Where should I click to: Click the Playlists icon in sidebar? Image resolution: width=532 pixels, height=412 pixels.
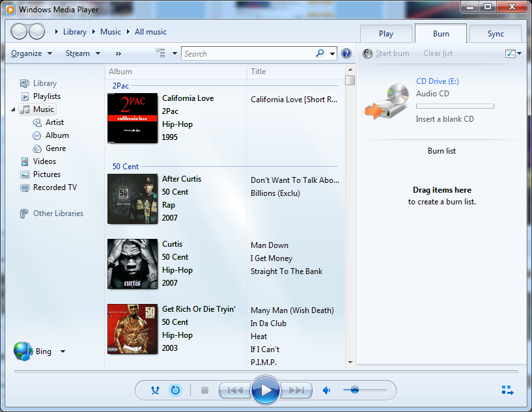pyautogui.click(x=25, y=96)
